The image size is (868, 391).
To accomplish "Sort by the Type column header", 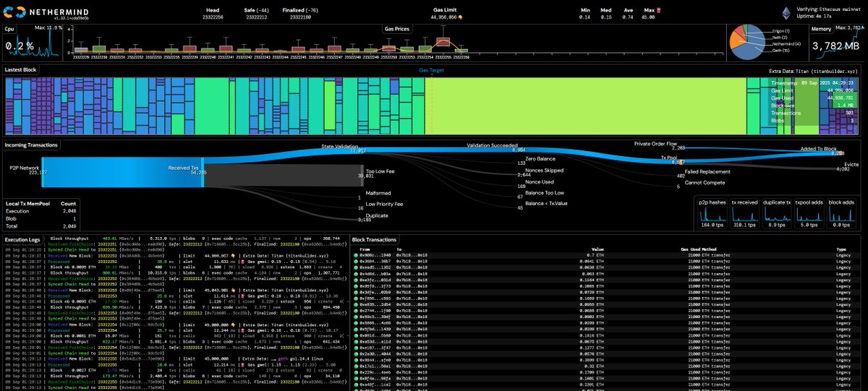I will pyautogui.click(x=841, y=249).
